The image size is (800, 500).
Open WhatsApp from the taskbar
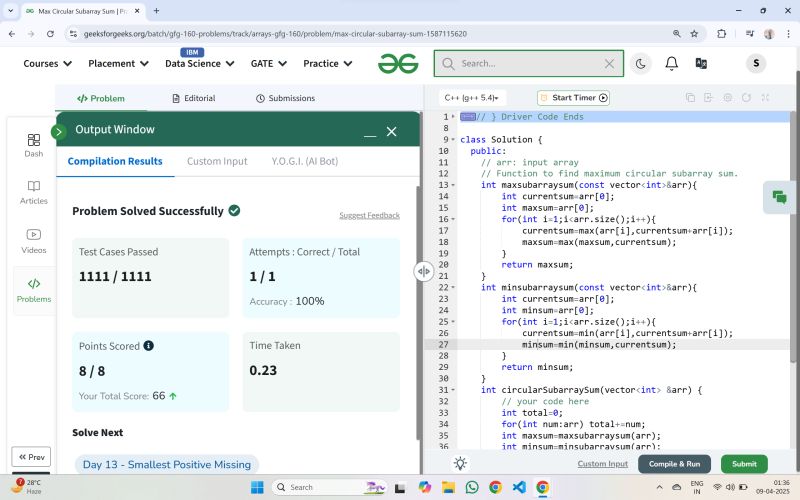472,487
